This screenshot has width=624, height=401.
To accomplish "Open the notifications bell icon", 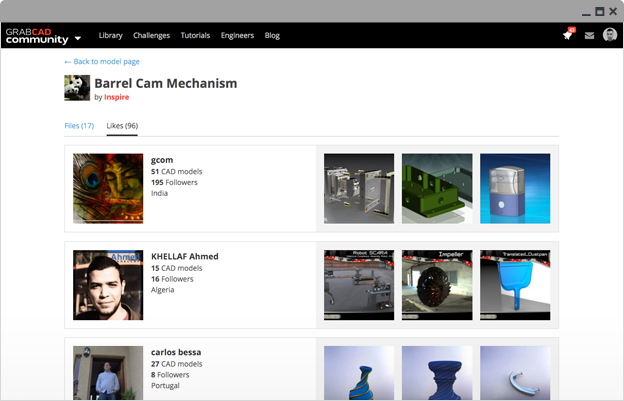I will [x=567, y=36].
